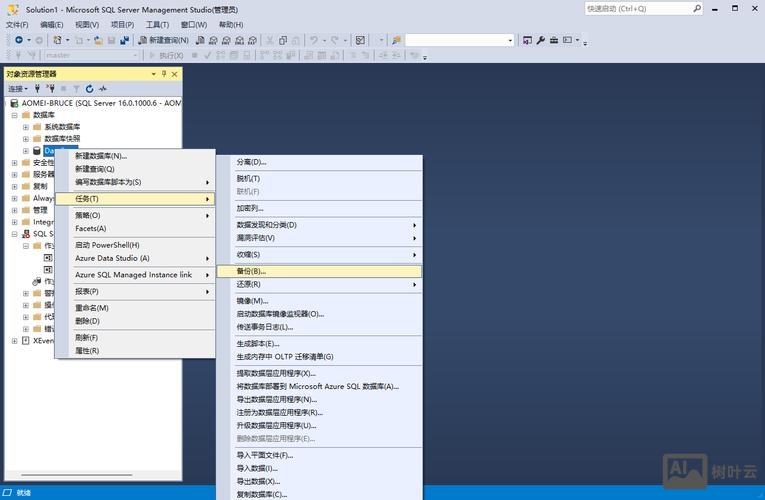Image resolution: width=765 pixels, height=500 pixels.
Task: Click 新建数据库(N)... in context menu
Action: [100, 156]
